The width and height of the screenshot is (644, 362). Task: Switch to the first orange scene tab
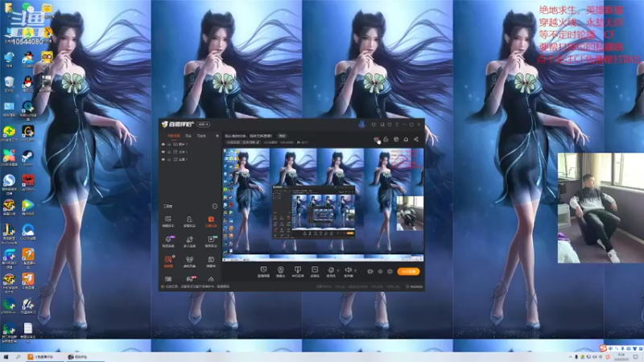click(x=173, y=136)
